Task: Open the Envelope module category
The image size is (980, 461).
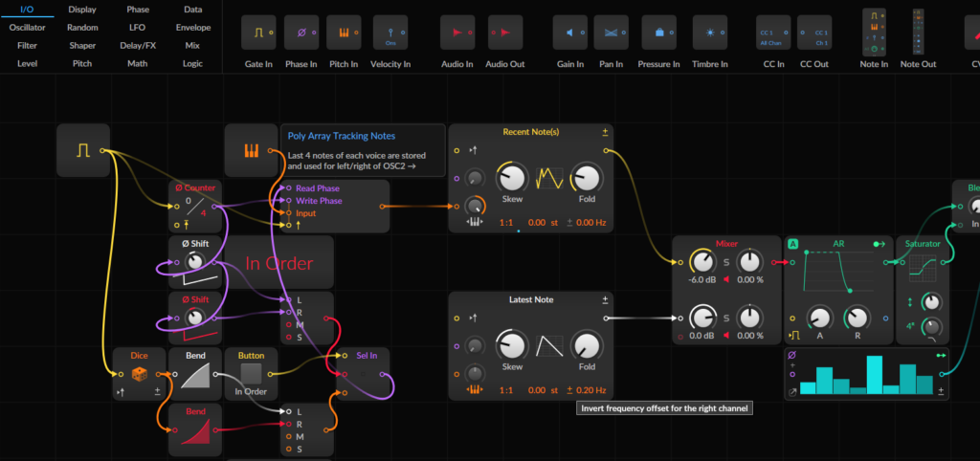Action: click(x=193, y=28)
